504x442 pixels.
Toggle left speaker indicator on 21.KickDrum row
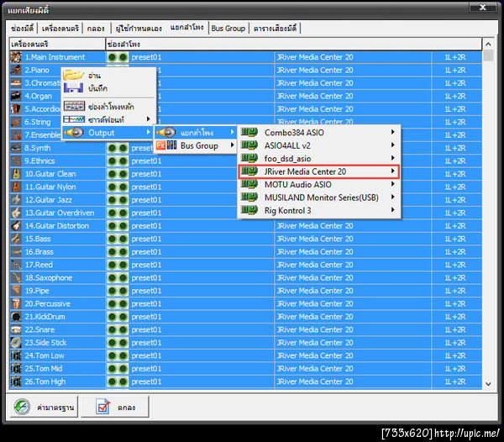click(x=112, y=317)
